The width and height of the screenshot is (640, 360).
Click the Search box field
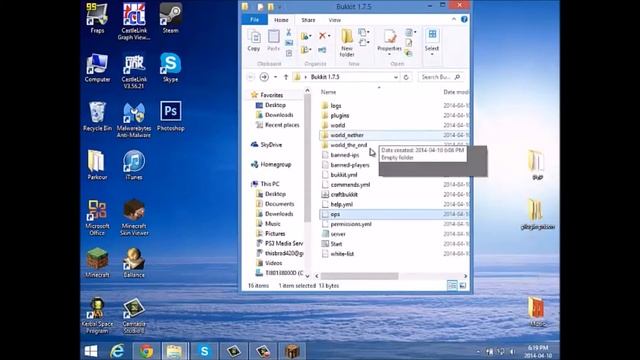[441, 77]
